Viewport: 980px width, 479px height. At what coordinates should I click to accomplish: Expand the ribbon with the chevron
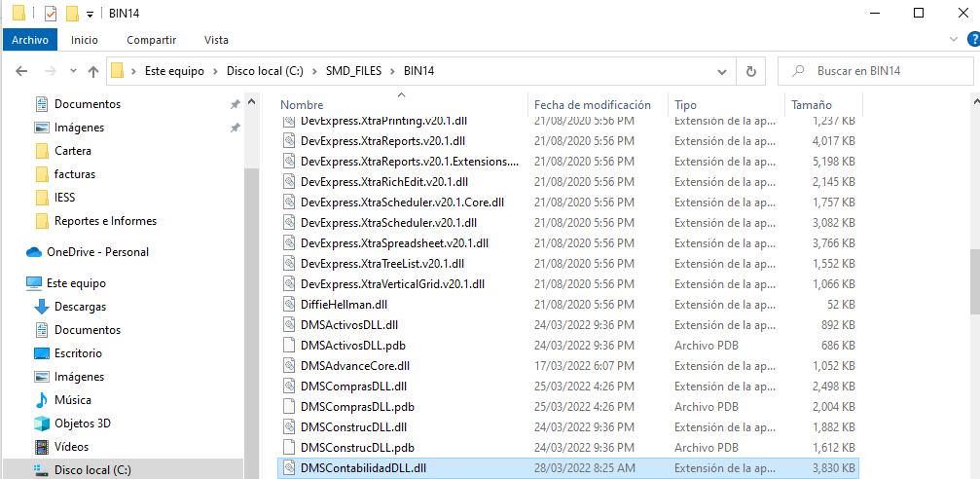[x=954, y=39]
